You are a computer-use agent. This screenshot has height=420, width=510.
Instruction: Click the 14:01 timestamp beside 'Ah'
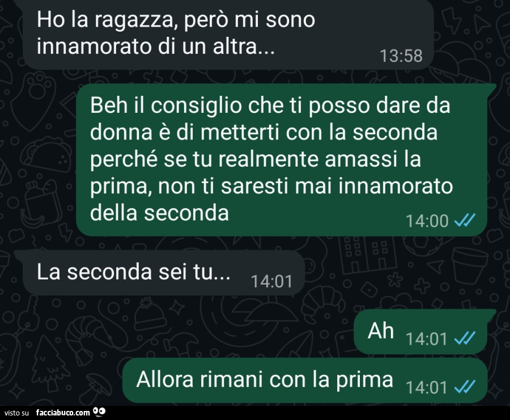(x=427, y=339)
